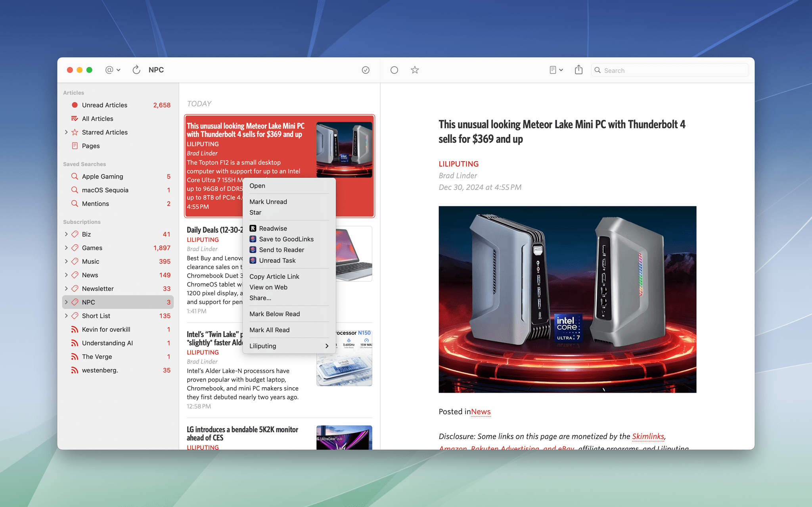Click the LG UltraGear monitor article thumbnail

point(344,437)
